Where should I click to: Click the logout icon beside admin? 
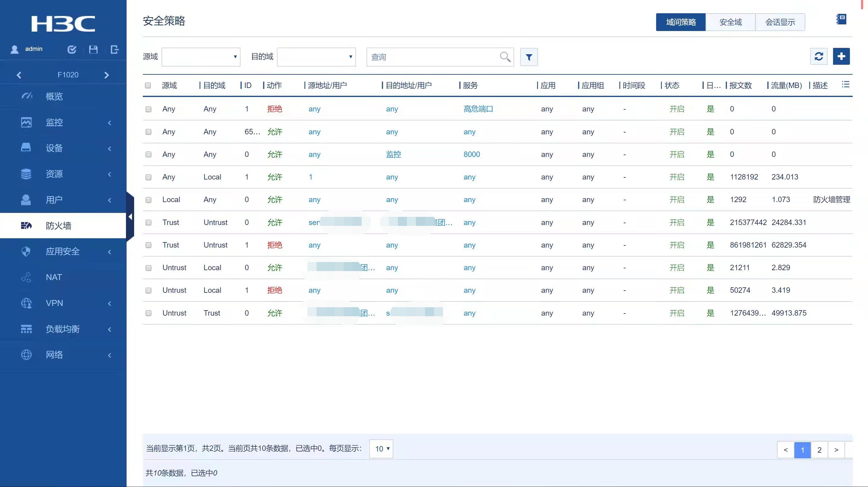tap(115, 49)
